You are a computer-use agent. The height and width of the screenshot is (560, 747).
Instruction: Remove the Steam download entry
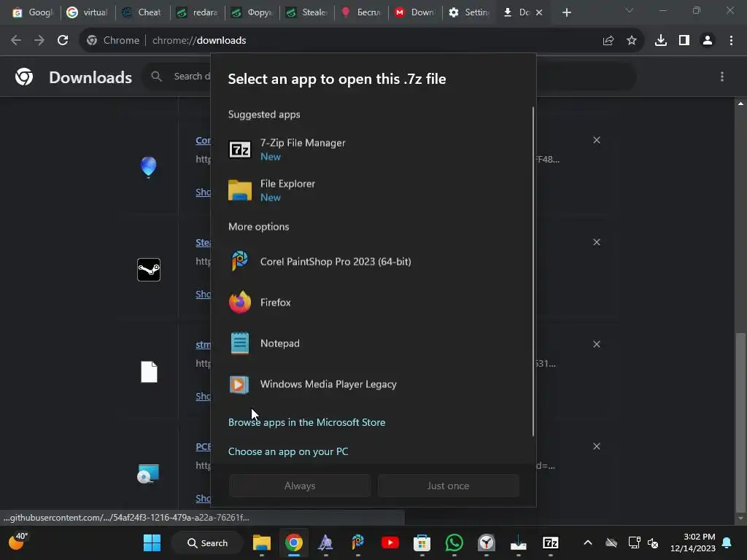597,242
